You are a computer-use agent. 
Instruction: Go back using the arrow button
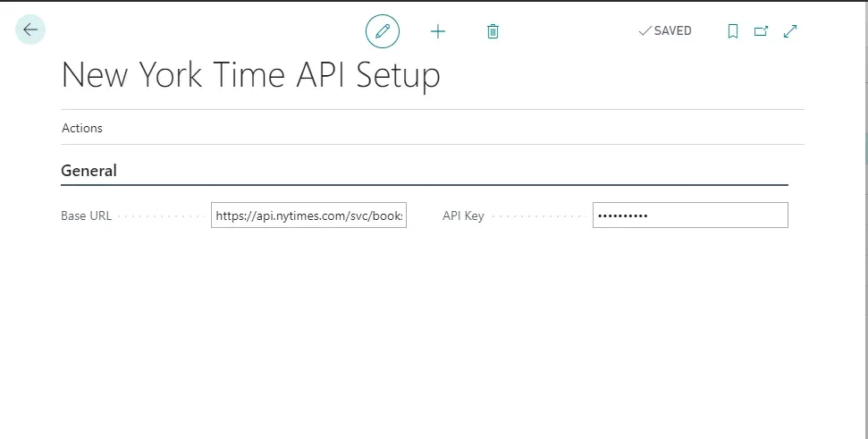[x=29, y=30]
